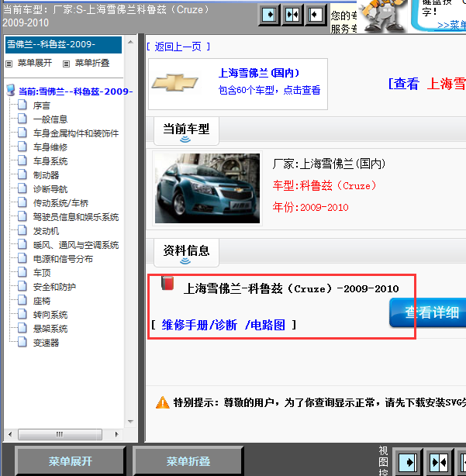Click the red book icon
The image size is (466, 476).
[167, 283]
